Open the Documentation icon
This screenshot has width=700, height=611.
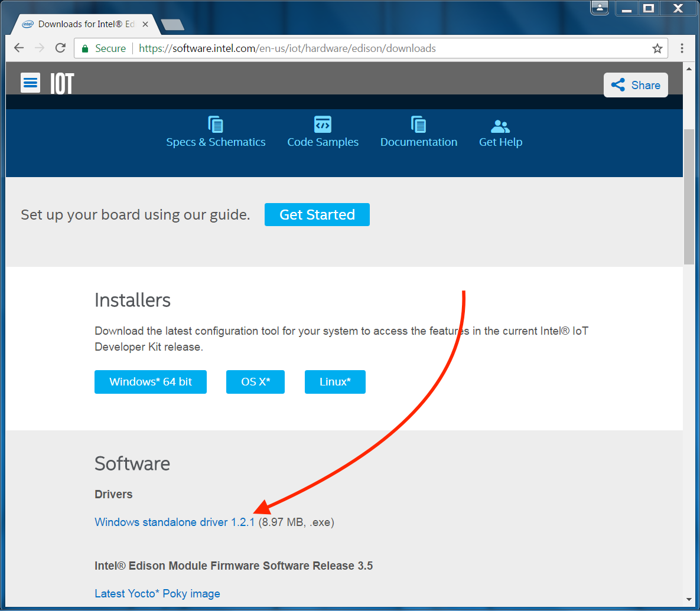pos(418,125)
